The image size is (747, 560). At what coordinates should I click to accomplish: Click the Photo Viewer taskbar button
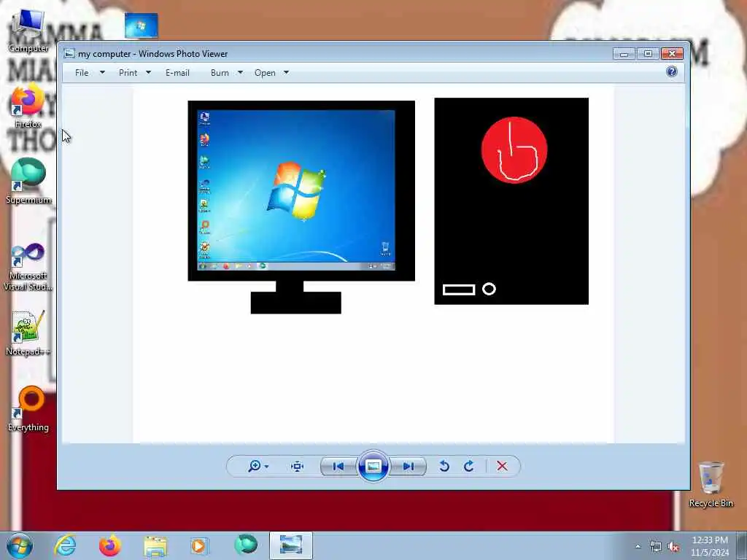pyautogui.click(x=291, y=545)
